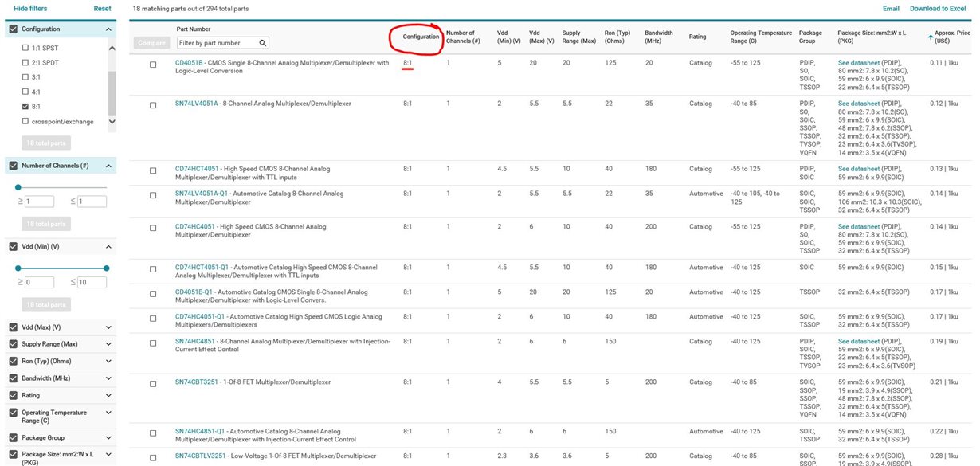
Task: Tick the 2:1 SPDT configuration option
Action: tap(25, 63)
